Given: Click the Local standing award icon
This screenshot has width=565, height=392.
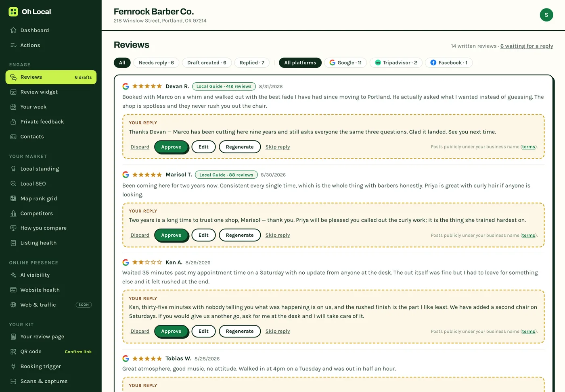Looking at the screenshot, I should click(x=13, y=169).
